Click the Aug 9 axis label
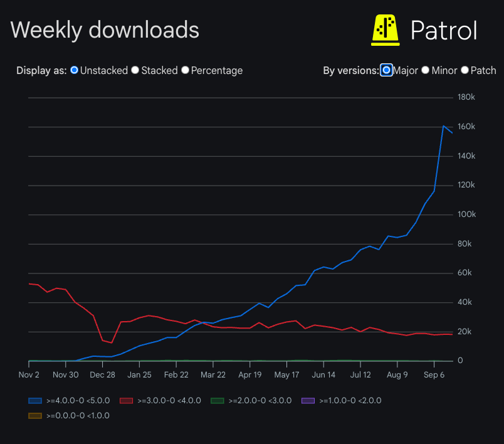The image size is (504, 444). pyautogui.click(x=397, y=375)
